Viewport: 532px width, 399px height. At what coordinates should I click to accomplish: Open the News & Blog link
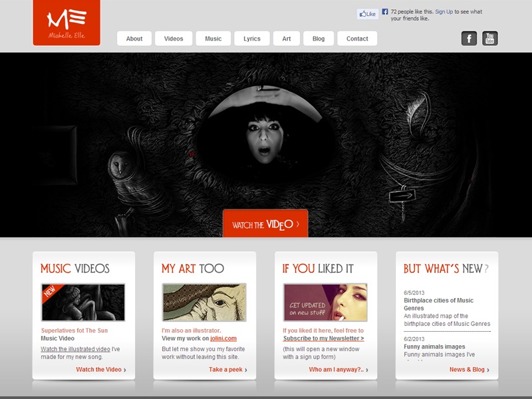[467, 370]
